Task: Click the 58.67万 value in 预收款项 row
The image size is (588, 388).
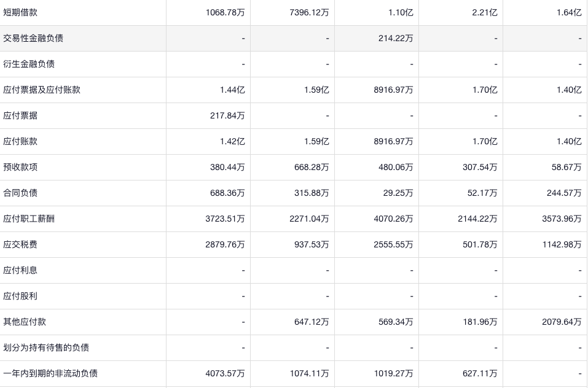Action: [566, 167]
